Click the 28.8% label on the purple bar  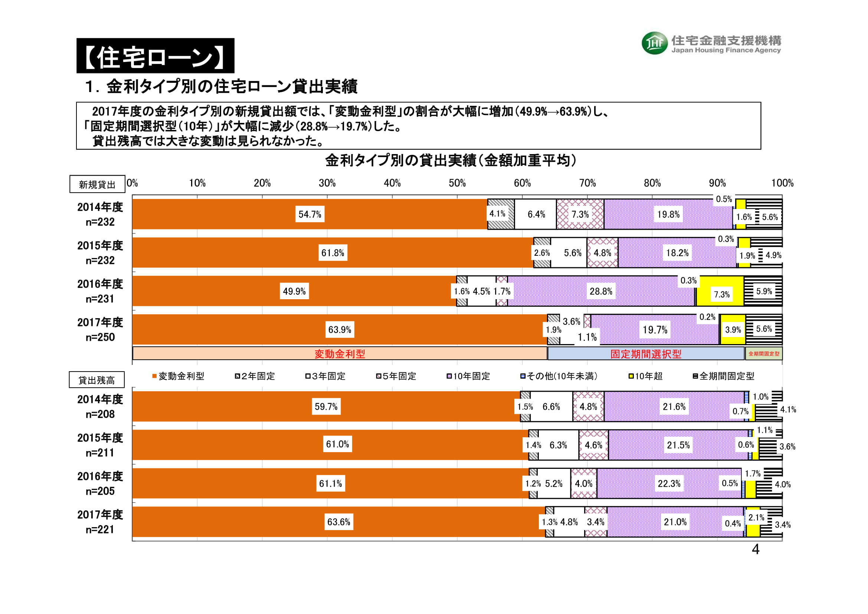[601, 291]
